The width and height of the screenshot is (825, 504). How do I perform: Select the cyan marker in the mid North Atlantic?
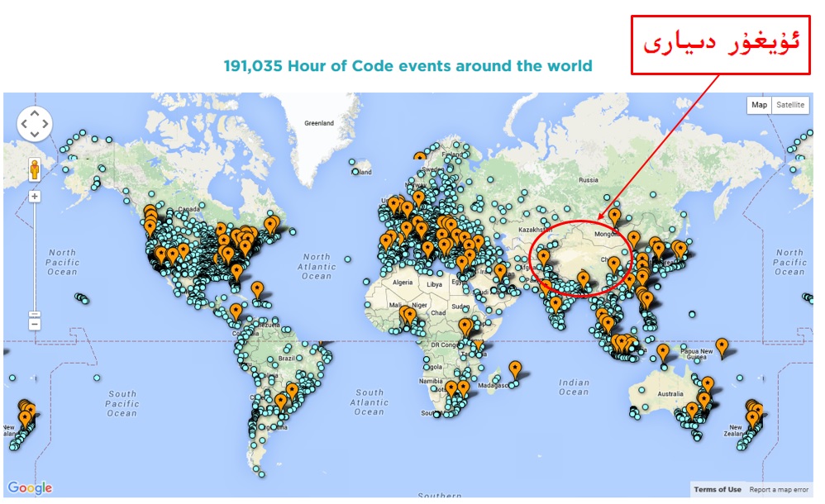pos(348,259)
